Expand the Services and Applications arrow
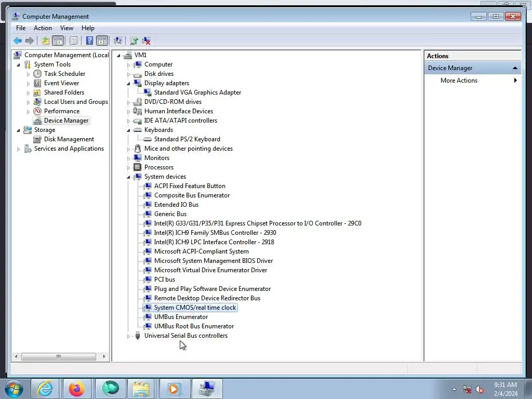The width and height of the screenshot is (532, 399). coord(18,149)
